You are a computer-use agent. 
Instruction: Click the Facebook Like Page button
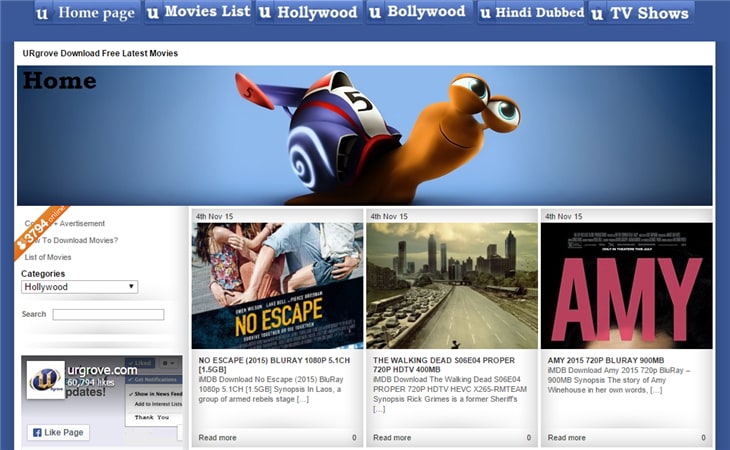pyautogui.click(x=58, y=432)
